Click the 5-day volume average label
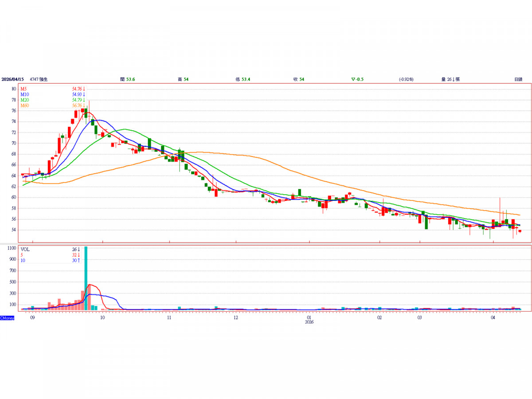 pyautogui.click(x=22, y=254)
